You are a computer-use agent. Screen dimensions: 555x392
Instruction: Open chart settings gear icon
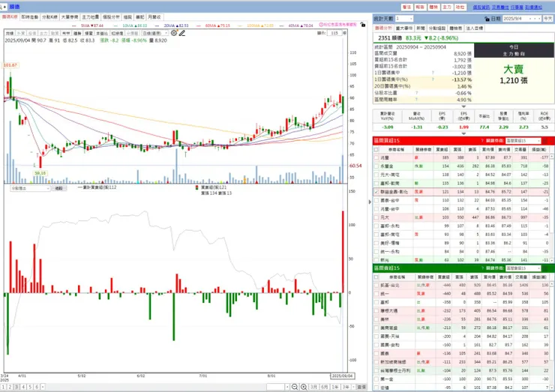pos(174,33)
